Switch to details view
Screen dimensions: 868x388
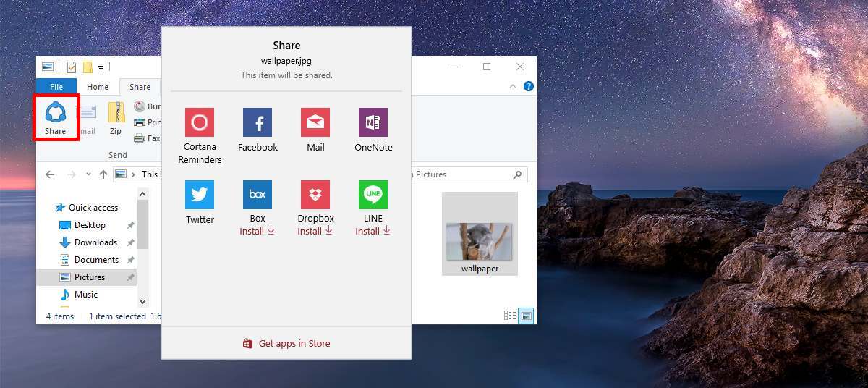click(x=510, y=316)
